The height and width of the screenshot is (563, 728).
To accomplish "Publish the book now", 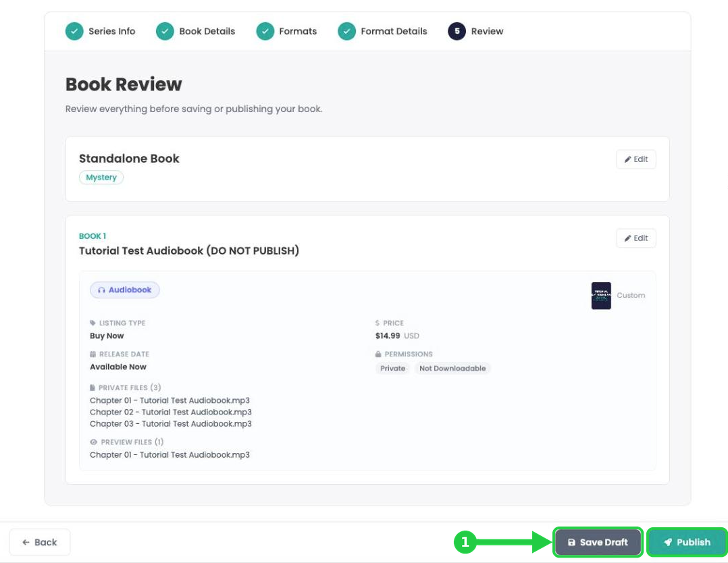I will [x=687, y=542].
